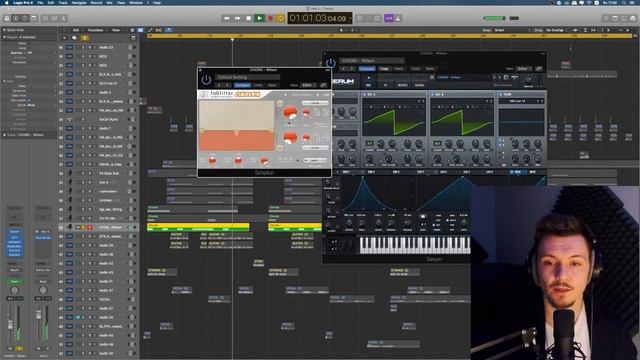Toggle Flex view in tracks menu bar
The width and height of the screenshot is (640, 360).
pyautogui.click(x=159, y=30)
